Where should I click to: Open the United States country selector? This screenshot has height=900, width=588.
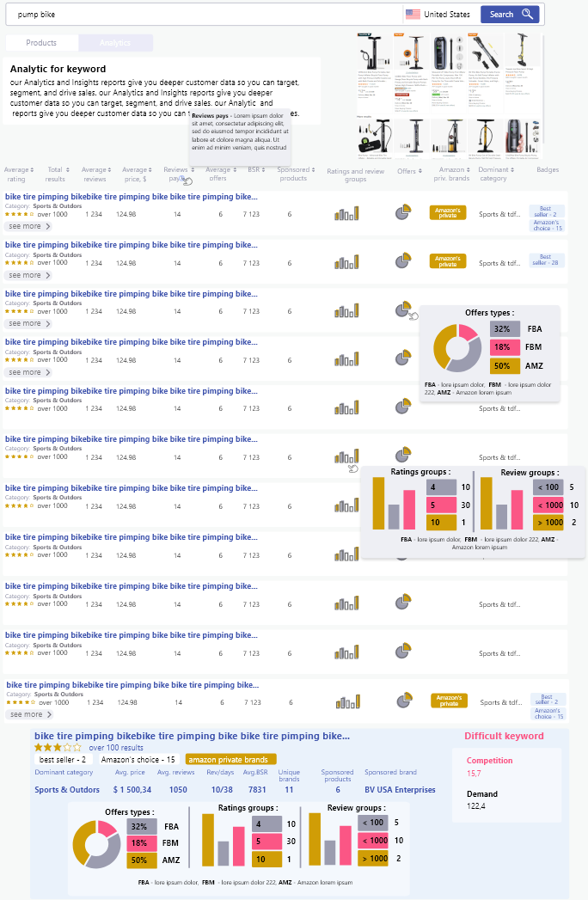click(438, 14)
